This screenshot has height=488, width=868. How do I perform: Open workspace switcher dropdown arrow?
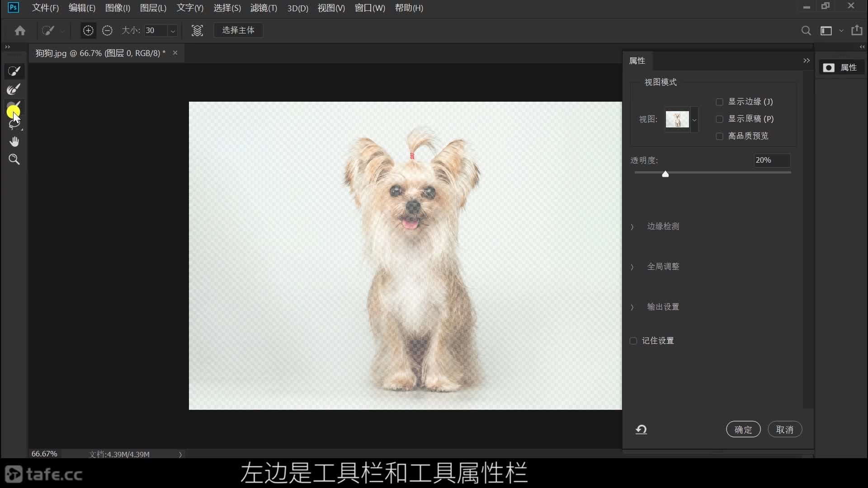click(841, 31)
